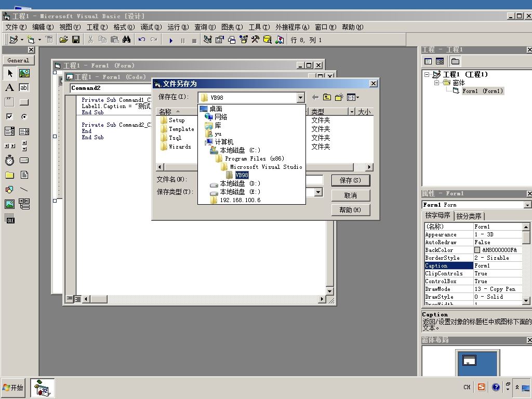532x399 pixels.
Task: Click the Save Project toolbar icon
Action: click(76, 40)
